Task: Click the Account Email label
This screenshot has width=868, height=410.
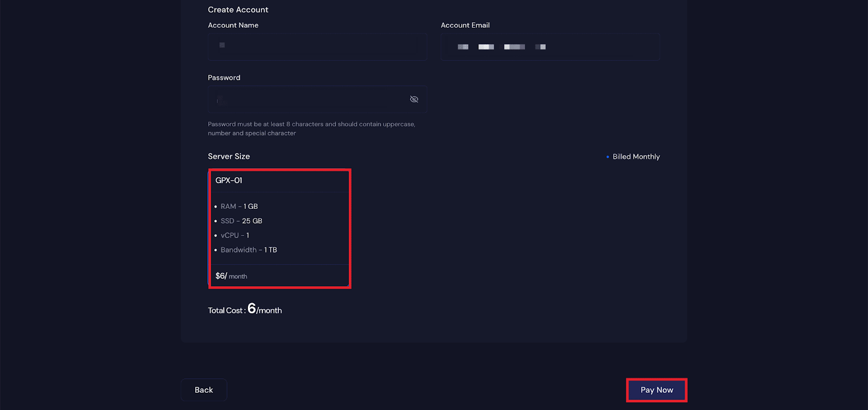Action: pos(465,25)
